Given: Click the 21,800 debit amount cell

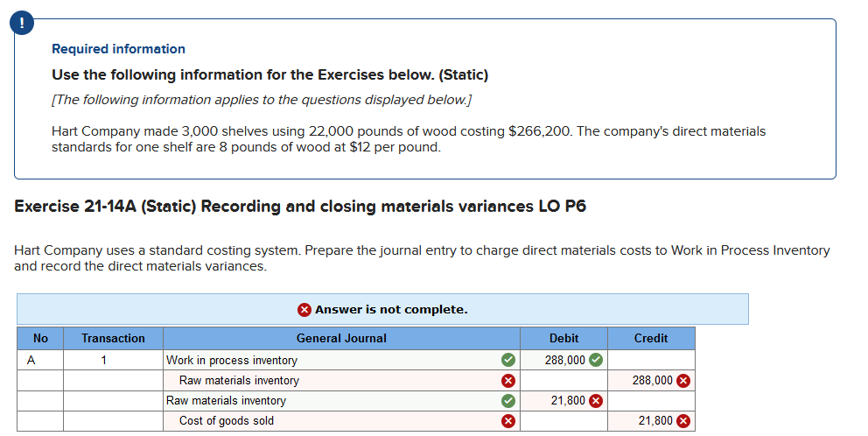Looking at the screenshot, I should 563,401.
